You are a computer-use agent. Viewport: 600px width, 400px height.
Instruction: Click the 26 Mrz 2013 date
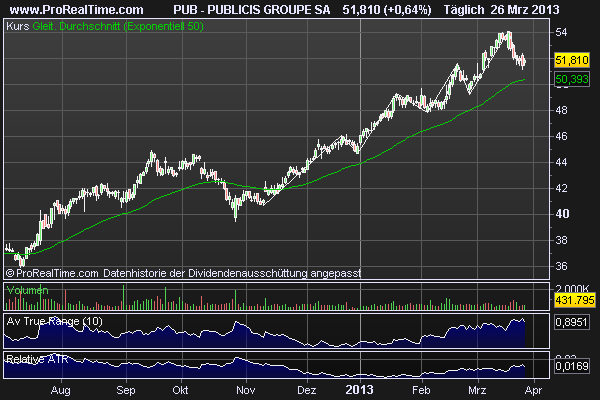tap(525, 10)
